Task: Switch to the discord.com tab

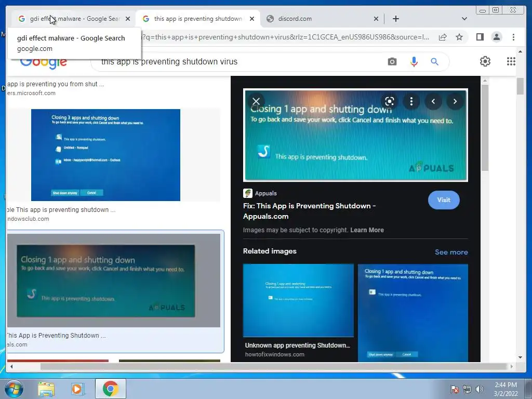Action: 322,19
